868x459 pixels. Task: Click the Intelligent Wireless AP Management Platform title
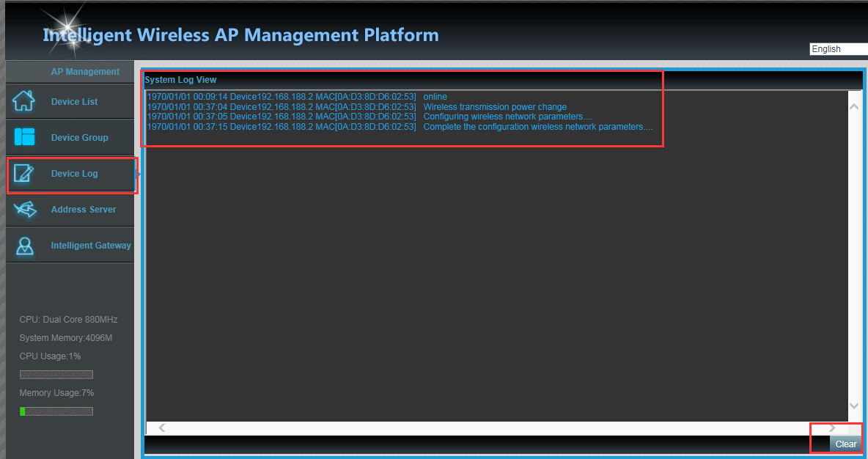(x=240, y=35)
